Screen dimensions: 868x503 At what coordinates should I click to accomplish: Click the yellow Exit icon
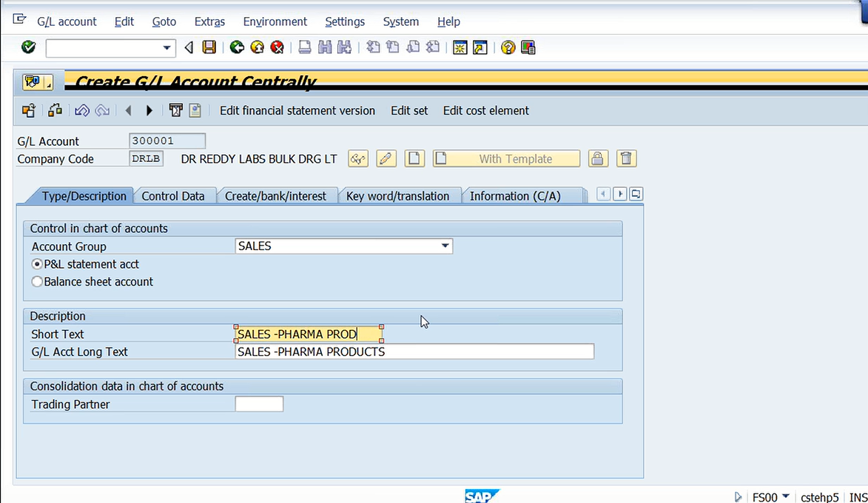[258, 47]
